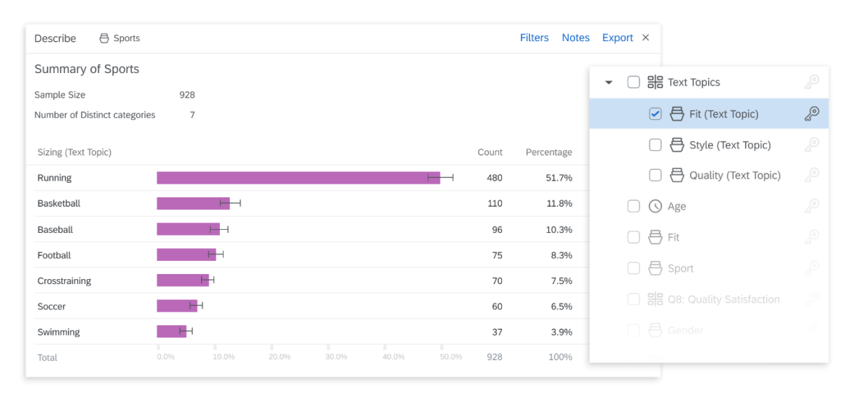Select the Sport variable row

tap(680, 268)
